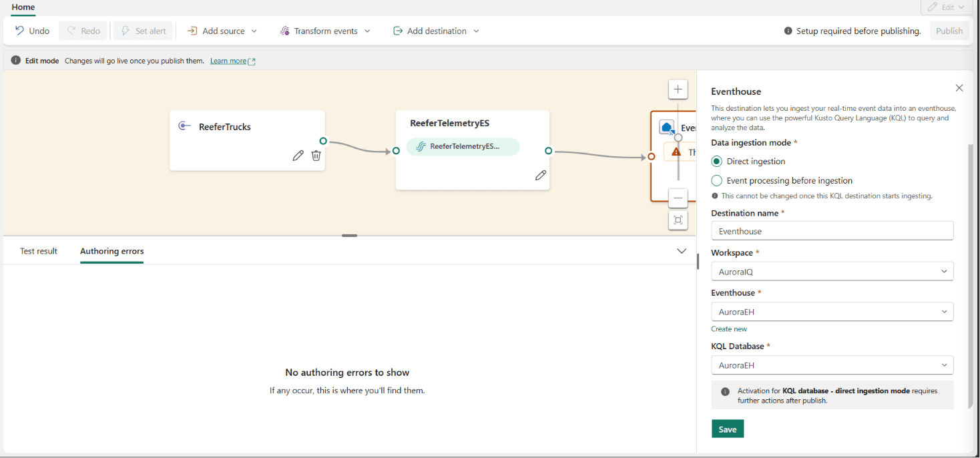Click the ReeferTelemetryES output connector dot

point(548,151)
